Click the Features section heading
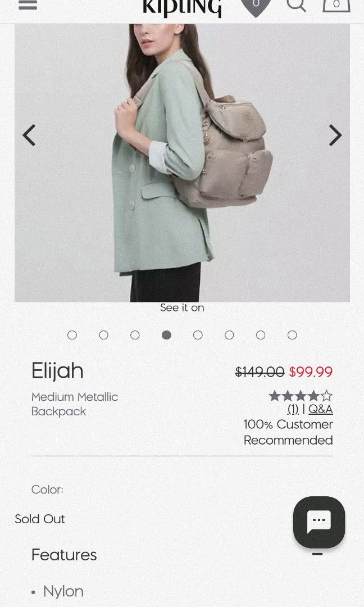364x607 pixels. [x=64, y=555]
